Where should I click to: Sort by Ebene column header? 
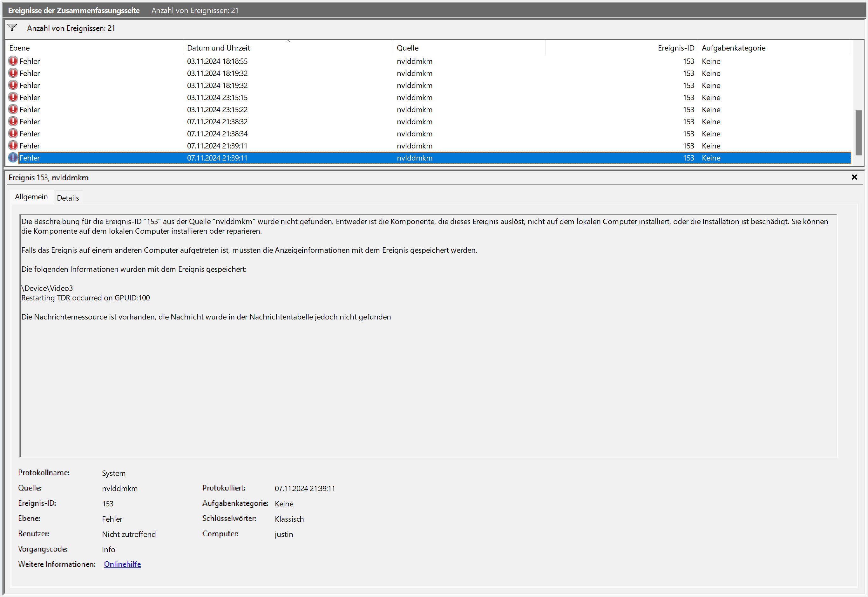(x=19, y=48)
